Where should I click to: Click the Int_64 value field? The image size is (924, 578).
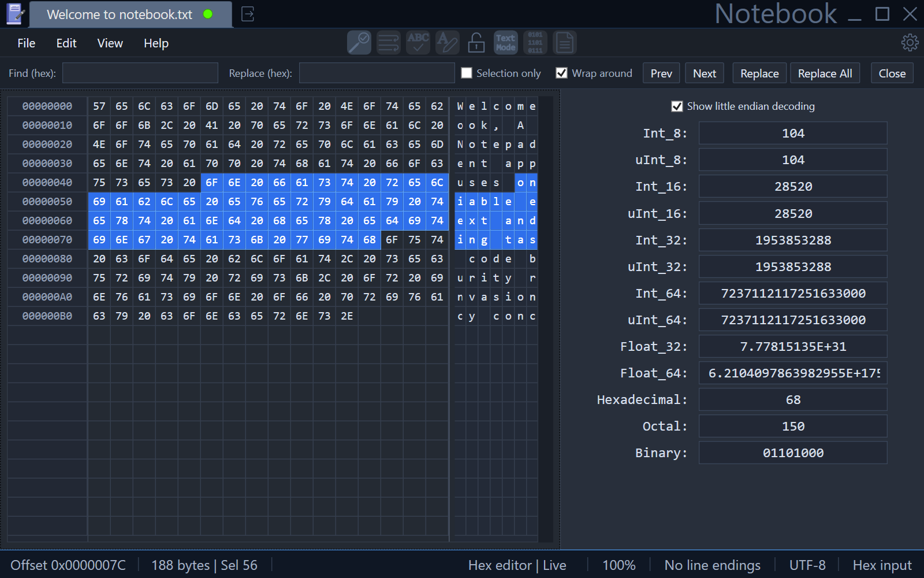[x=793, y=294]
